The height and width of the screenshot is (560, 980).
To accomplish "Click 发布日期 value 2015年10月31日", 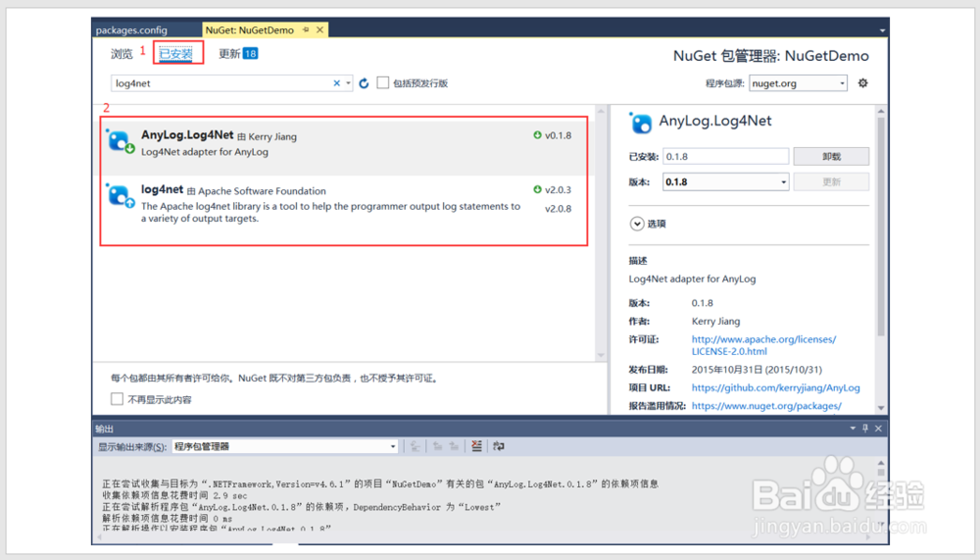I will 757,370.
